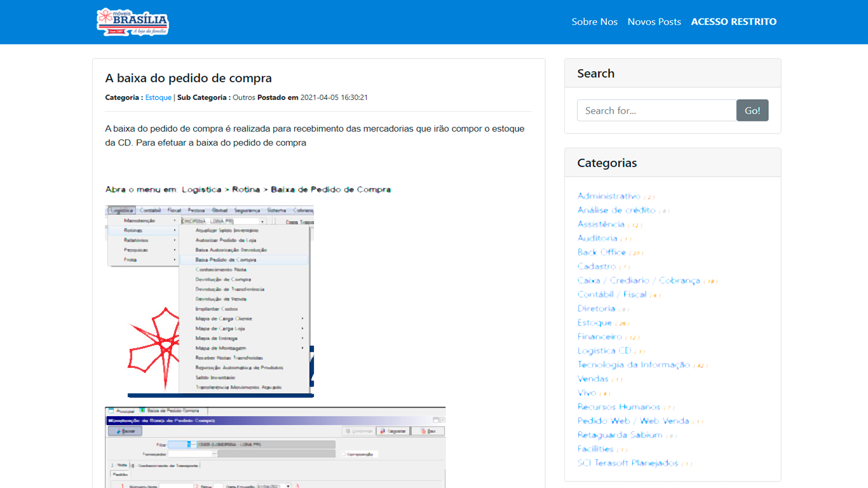
Task: Select the Contábil / Fiscal category
Action: [611, 294]
